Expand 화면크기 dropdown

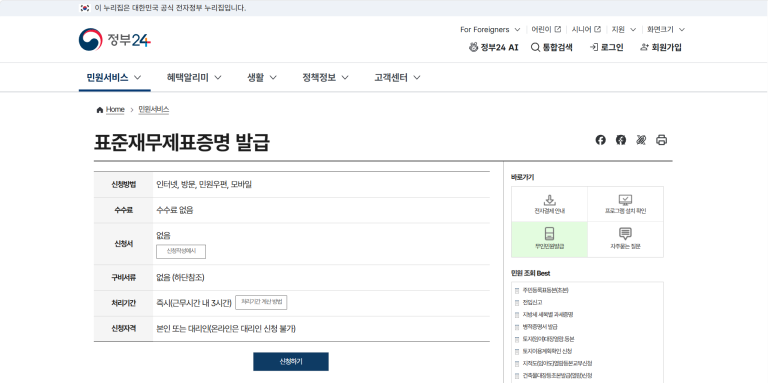(x=666, y=29)
